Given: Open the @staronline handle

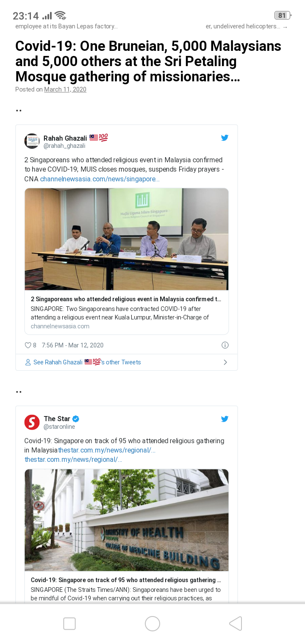Looking at the screenshot, I should (x=59, y=427).
